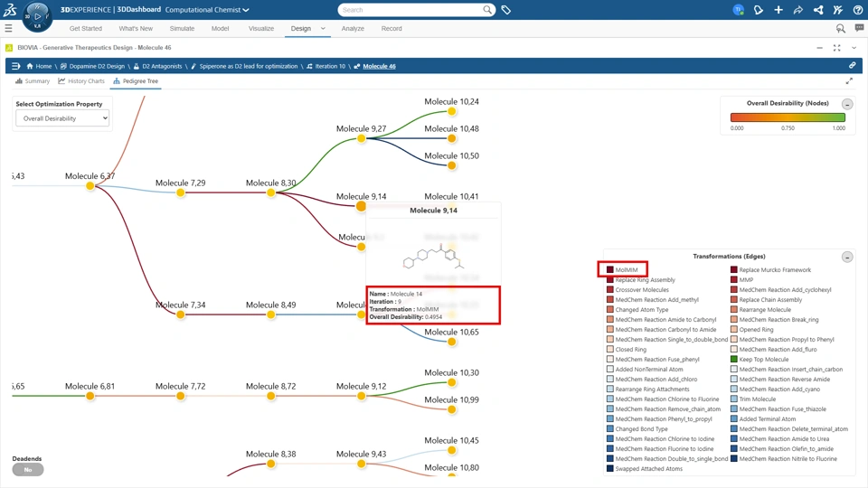Open the Visualize tab
The image size is (868, 488).
[260, 28]
